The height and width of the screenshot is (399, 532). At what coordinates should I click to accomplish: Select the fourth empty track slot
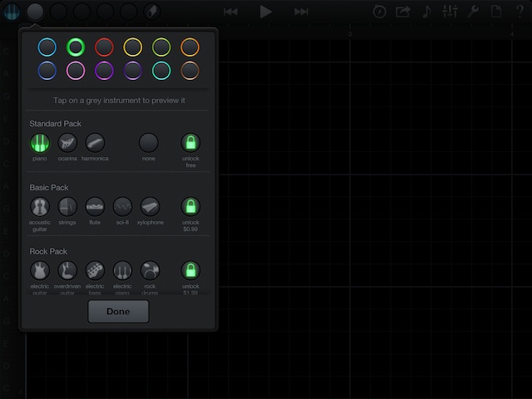point(81,12)
